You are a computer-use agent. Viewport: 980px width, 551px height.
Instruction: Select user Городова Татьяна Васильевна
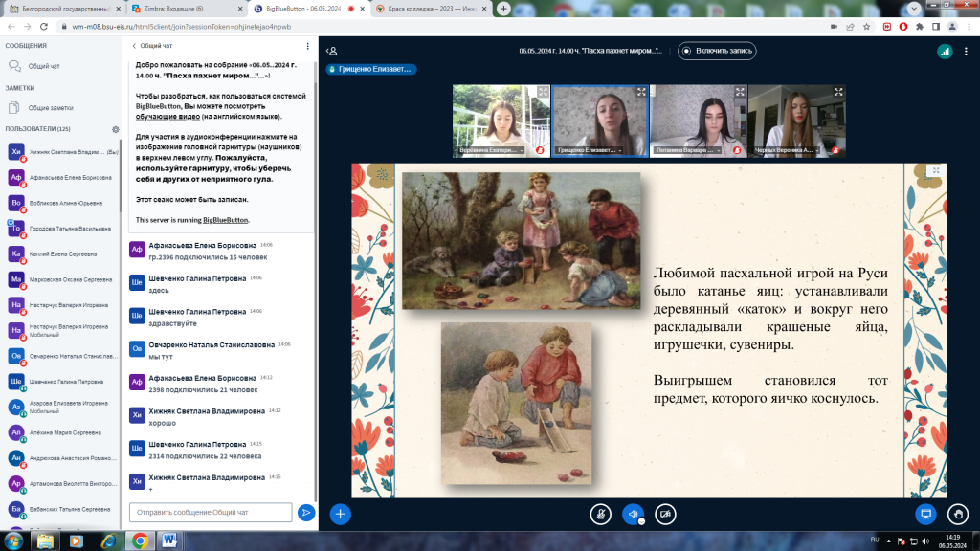point(60,229)
